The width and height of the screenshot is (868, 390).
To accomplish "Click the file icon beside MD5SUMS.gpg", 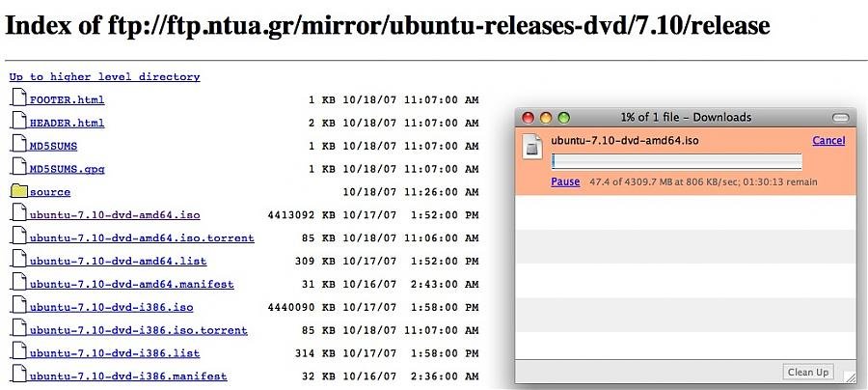I will (18, 167).
